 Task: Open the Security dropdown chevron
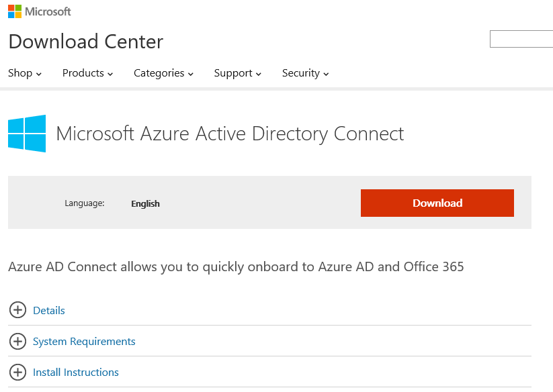point(326,74)
